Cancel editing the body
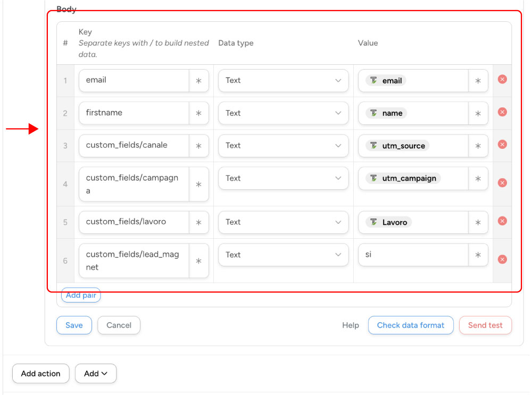This screenshot has height=395, width=532. coord(119,325)
